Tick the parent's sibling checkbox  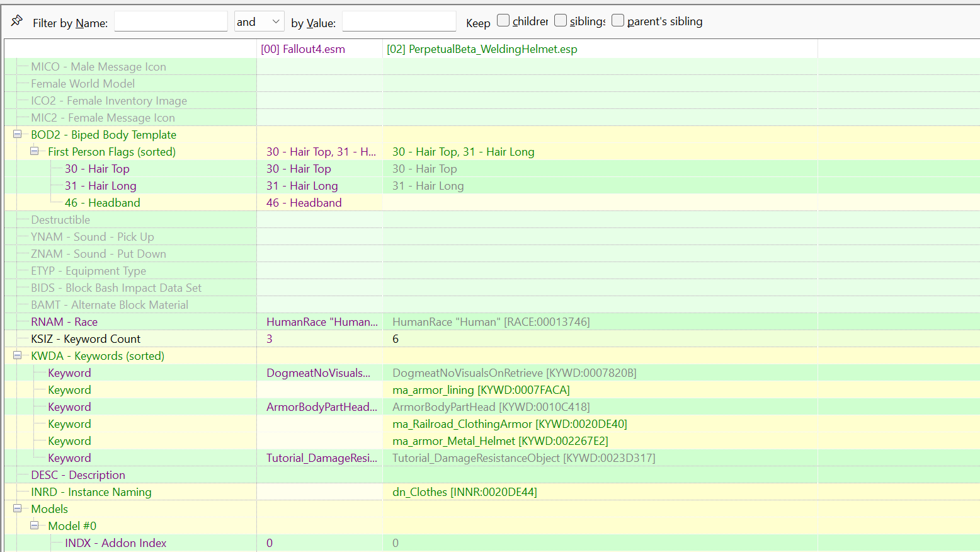coord(618,21)
